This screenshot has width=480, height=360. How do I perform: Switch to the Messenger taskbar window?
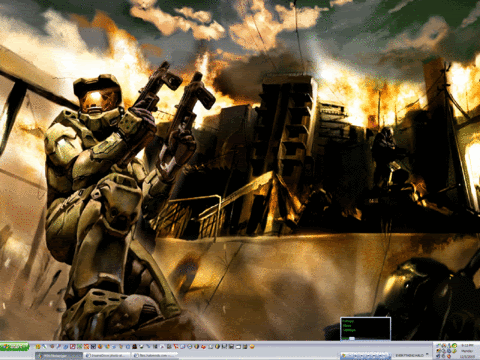(x=59, y=356)
